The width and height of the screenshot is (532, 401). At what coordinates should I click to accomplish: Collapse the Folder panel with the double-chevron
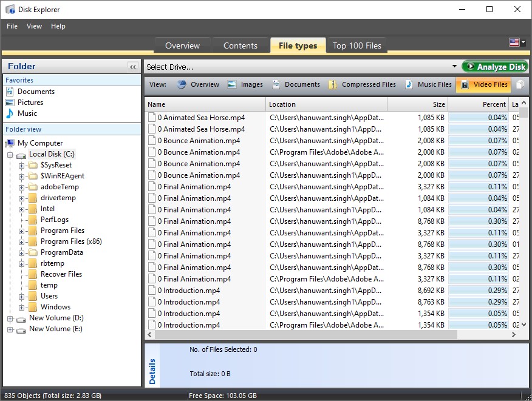coord(132,67)
